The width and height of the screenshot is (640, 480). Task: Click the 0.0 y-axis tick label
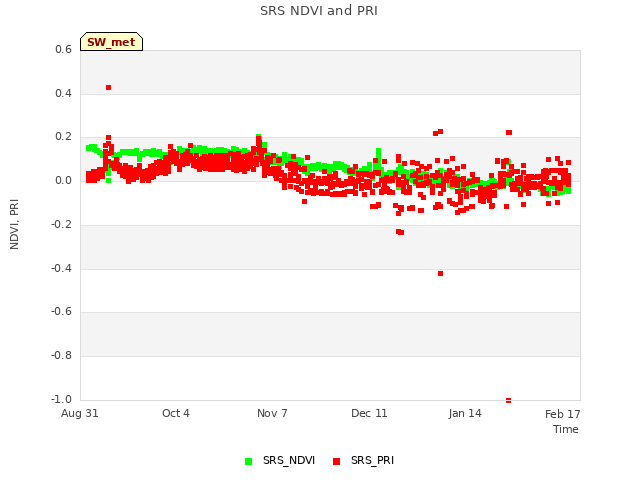[63, 180]
